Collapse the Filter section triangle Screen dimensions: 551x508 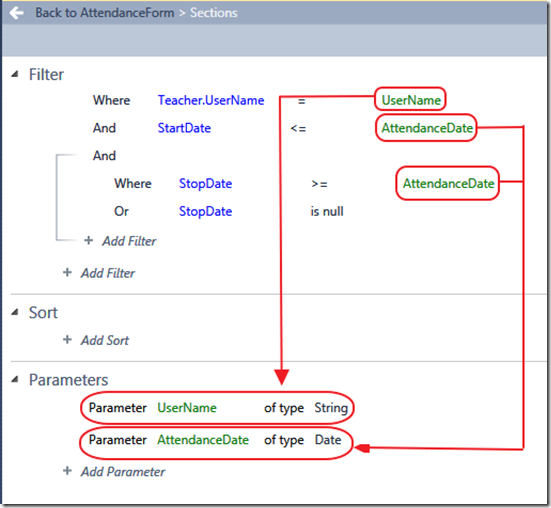[15, 74]
